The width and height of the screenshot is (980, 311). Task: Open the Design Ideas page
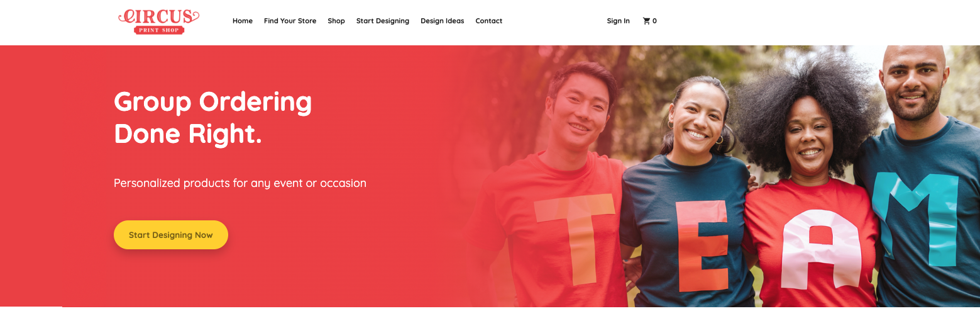442,21
